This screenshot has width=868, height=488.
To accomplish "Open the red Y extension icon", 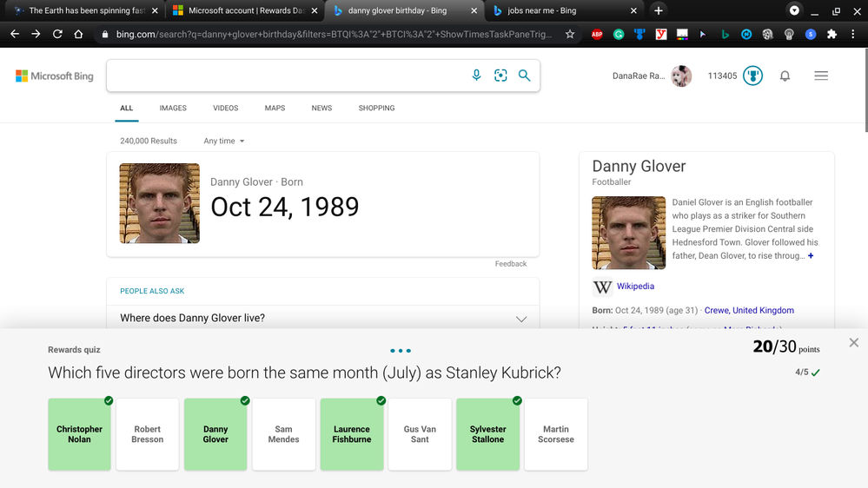I will (661, 35).
